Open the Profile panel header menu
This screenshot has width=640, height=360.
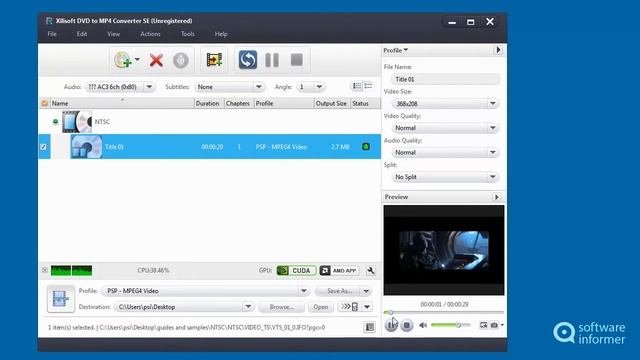click(x=396, y=50)
